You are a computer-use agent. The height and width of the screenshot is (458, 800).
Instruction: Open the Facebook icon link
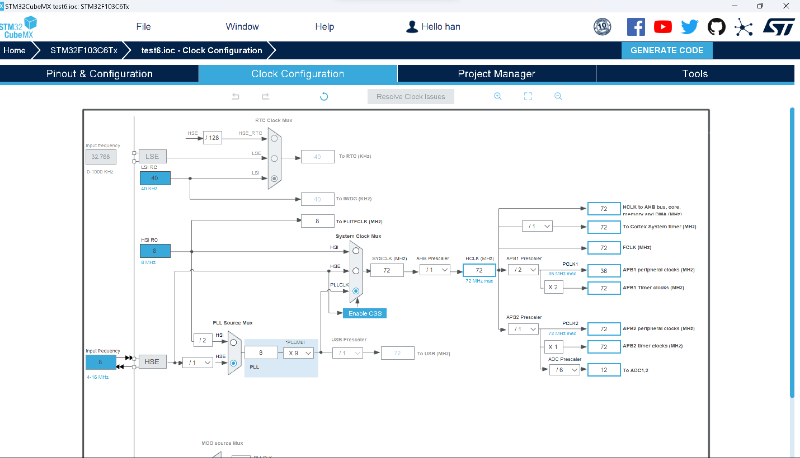click(x=636, y=27)
